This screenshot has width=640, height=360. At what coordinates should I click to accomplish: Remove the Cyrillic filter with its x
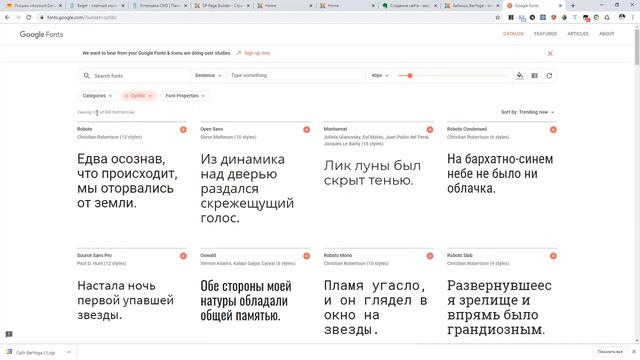[x=127, y=96]
